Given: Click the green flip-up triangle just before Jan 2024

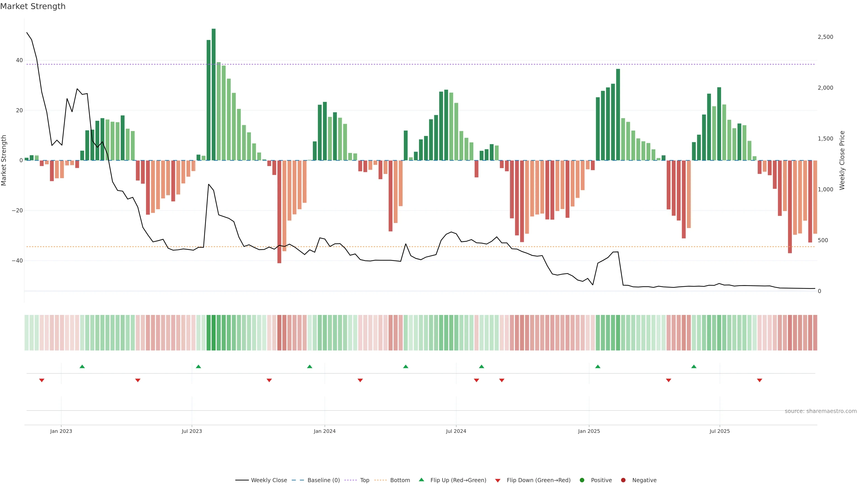Looking at the screenshot, I should (310, 366).
